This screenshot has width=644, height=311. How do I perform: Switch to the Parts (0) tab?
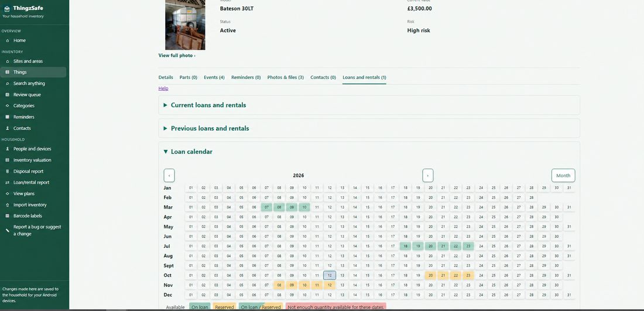click(x=189, y=77)
